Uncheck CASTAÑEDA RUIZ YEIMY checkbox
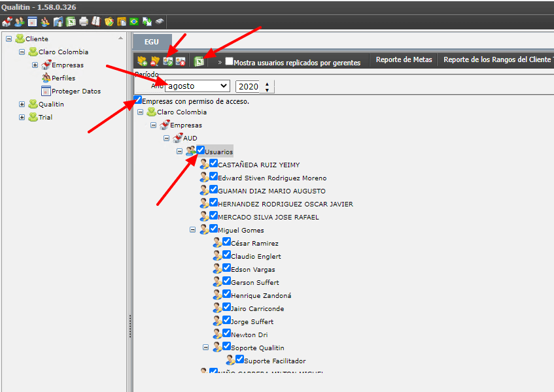This screenshot has width=554, height=392. pos(213,163)
